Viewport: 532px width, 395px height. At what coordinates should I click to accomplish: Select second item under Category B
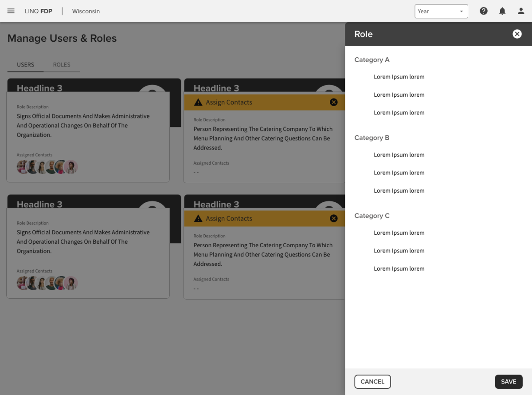[399, 173]
